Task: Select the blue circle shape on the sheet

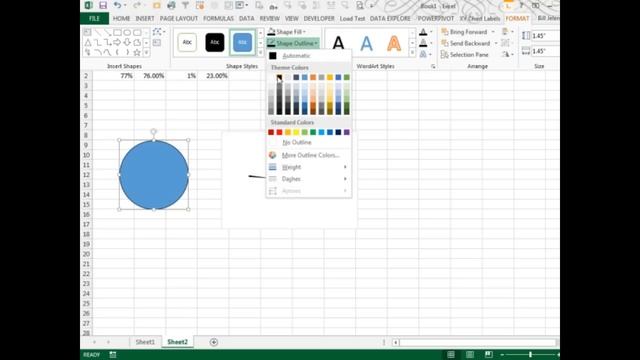Action: click(154, 175)
